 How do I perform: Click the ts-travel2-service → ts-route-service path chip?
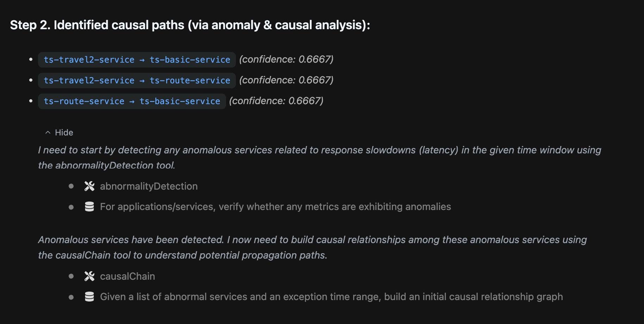[x=137, y=81]
